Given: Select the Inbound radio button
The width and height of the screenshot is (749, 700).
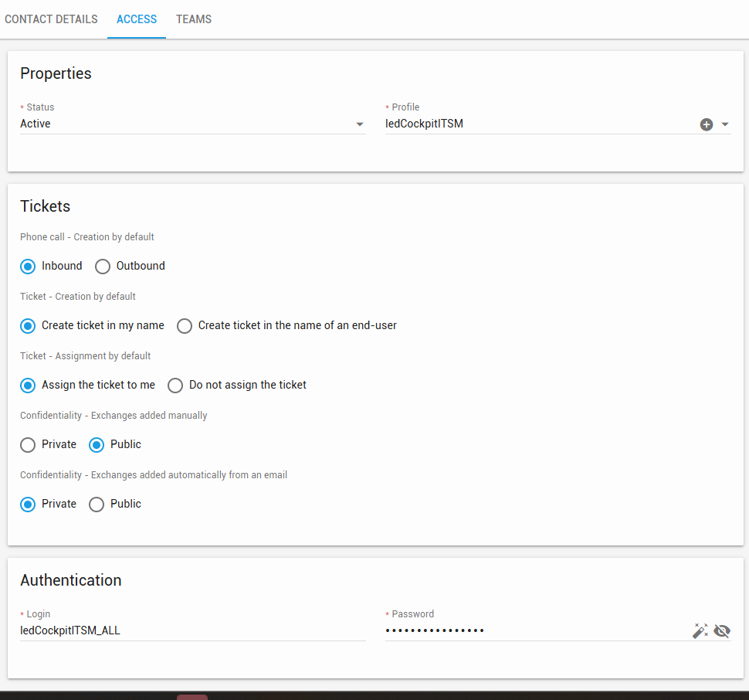Looking at the screenshot, I should coord(28,266).
